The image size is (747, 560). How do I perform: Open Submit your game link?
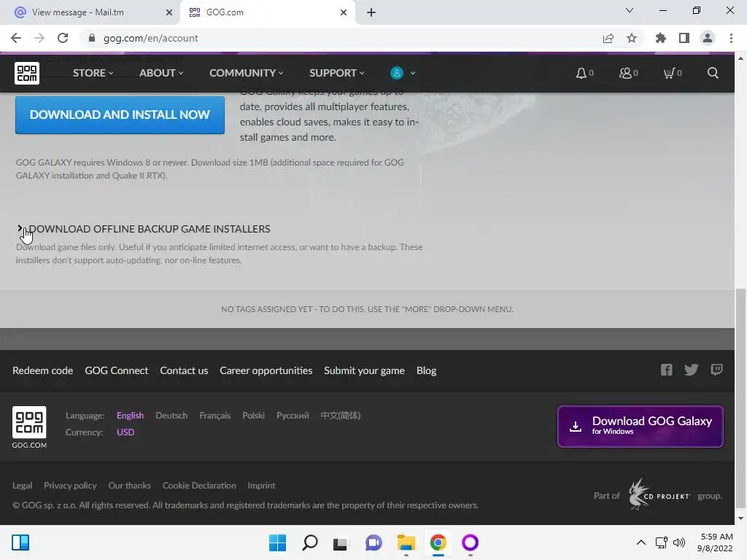(364, 370)
